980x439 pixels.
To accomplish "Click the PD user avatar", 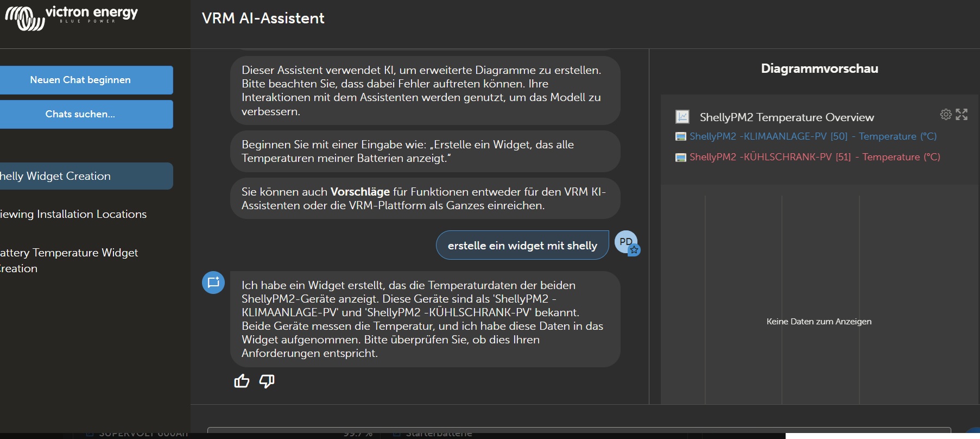I will [626, 242].
